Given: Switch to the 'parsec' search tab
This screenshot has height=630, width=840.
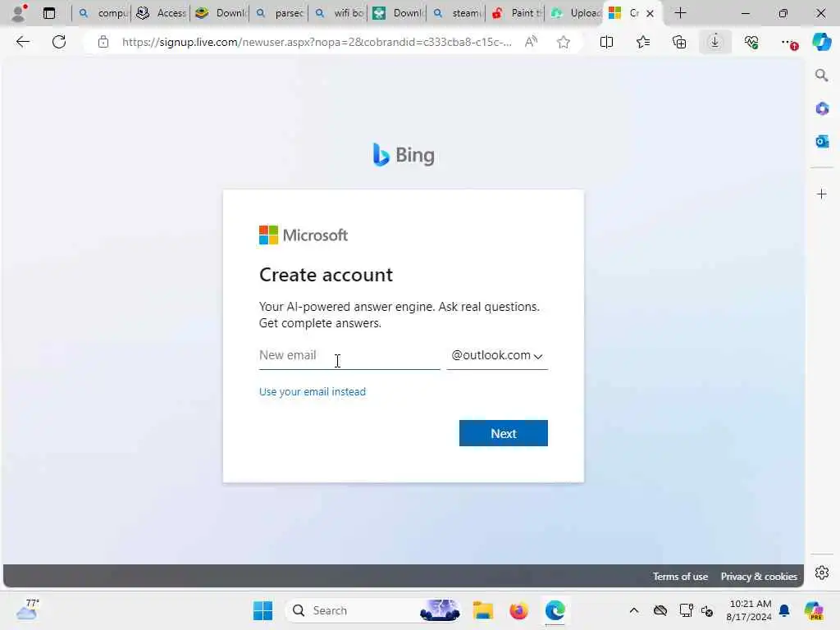Looking at the screenshot, I should click(279, 13).
